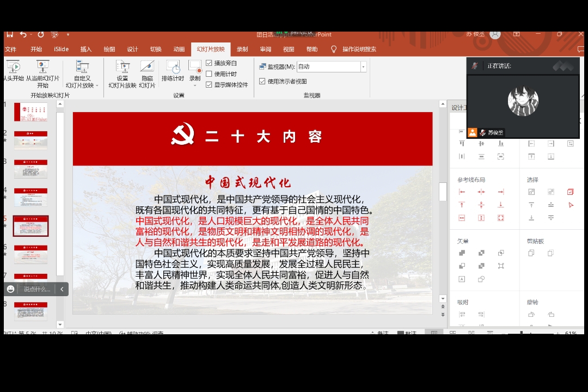Switch to the 设计 ribbon tab
588x392 pixels.
pyautogui.click(x=132, y=49)
